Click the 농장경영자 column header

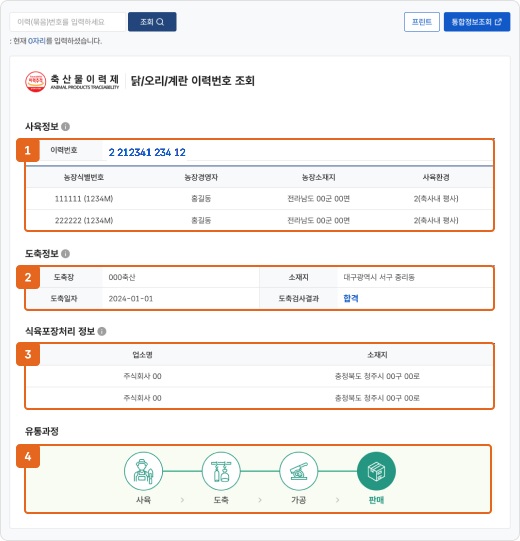[x=201, y=177]
